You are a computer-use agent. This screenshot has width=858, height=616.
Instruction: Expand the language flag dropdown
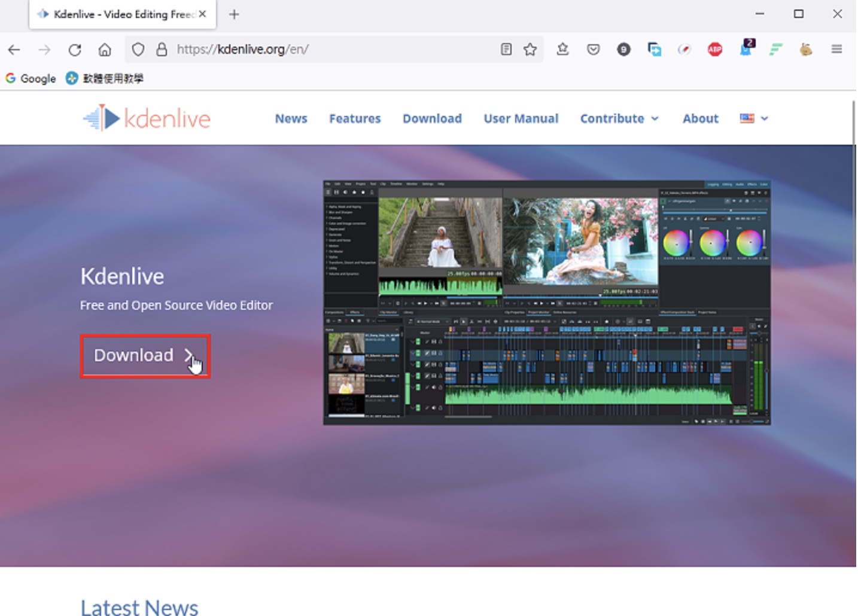[754, 118]
